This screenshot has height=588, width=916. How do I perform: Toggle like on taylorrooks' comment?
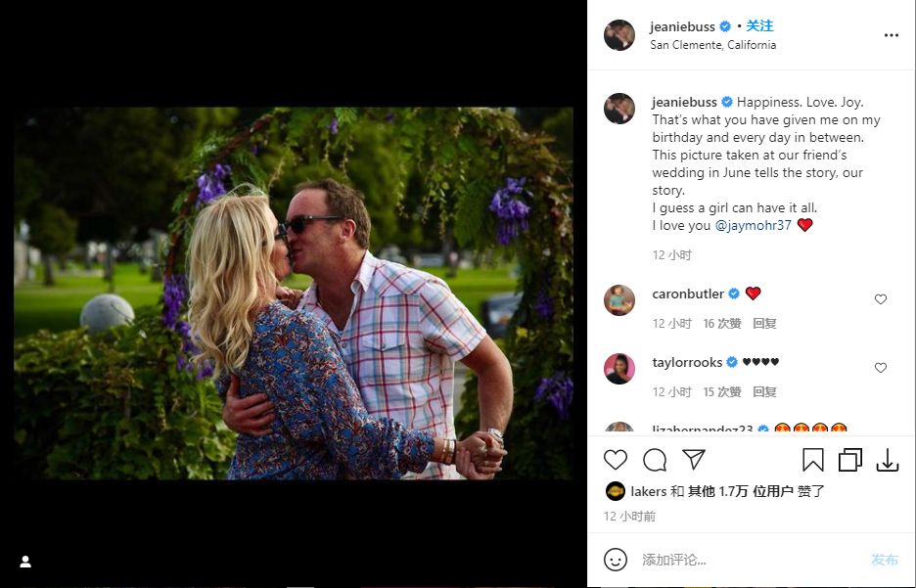(881, 368)
